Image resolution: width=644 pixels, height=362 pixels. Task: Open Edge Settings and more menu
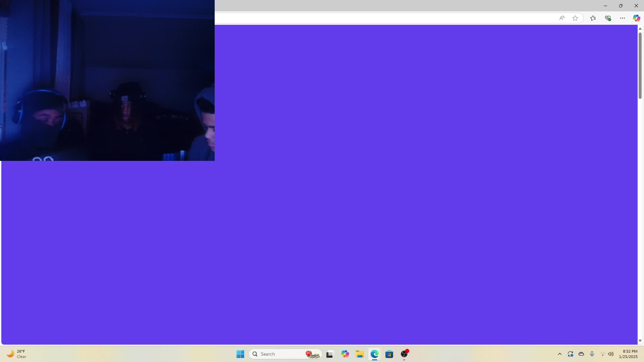(623, 18)
